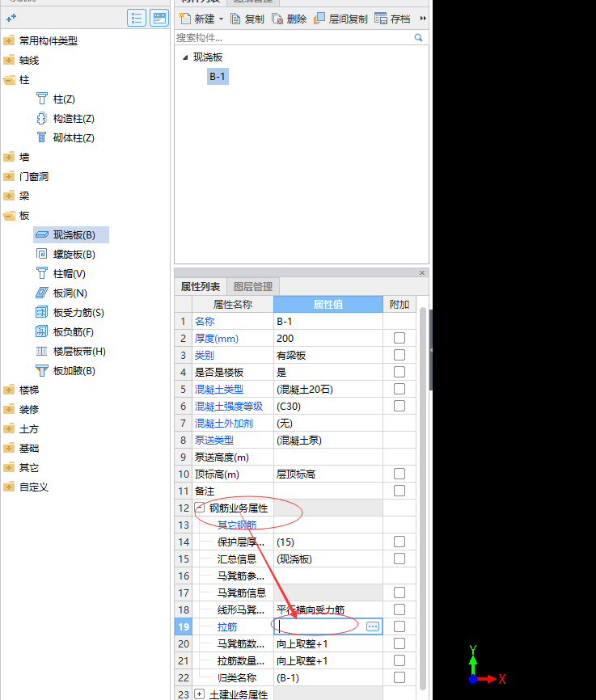The height and width of the screenshot is (700, 596).
Task: Click the properties table vertical scrollbar
Action: [423, 498]
